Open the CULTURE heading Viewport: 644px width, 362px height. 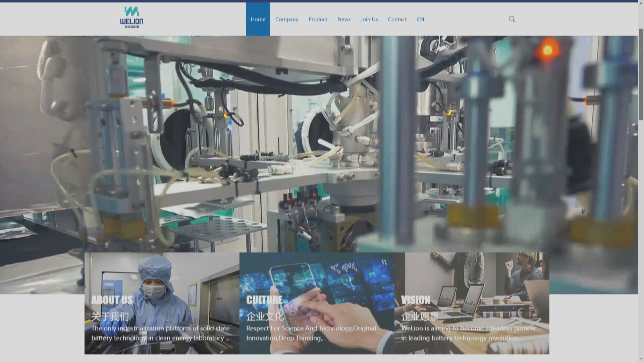(264, 300)
